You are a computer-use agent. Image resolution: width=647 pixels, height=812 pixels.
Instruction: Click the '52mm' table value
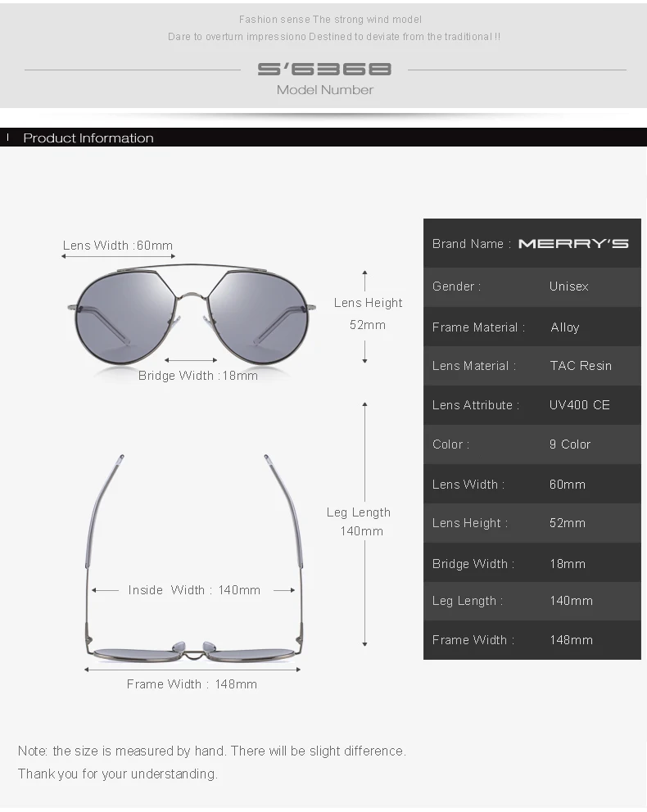pos(568,524)
